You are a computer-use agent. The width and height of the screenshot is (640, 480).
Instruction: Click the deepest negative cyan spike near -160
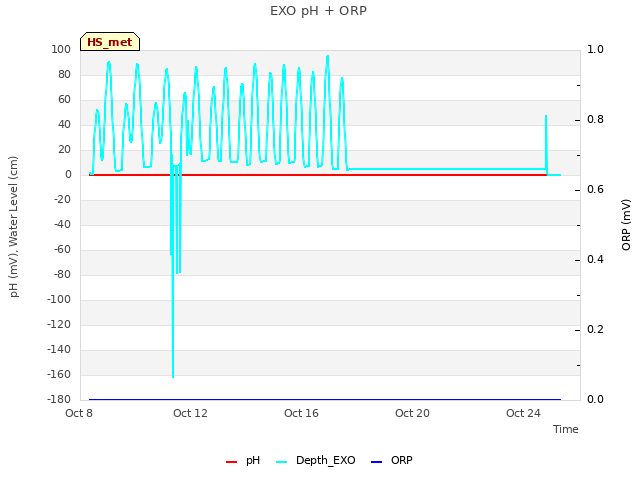point(173,376)
